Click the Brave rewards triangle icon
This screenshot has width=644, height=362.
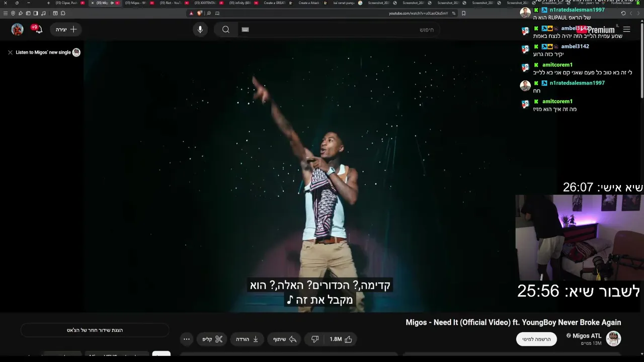point(191,14)
